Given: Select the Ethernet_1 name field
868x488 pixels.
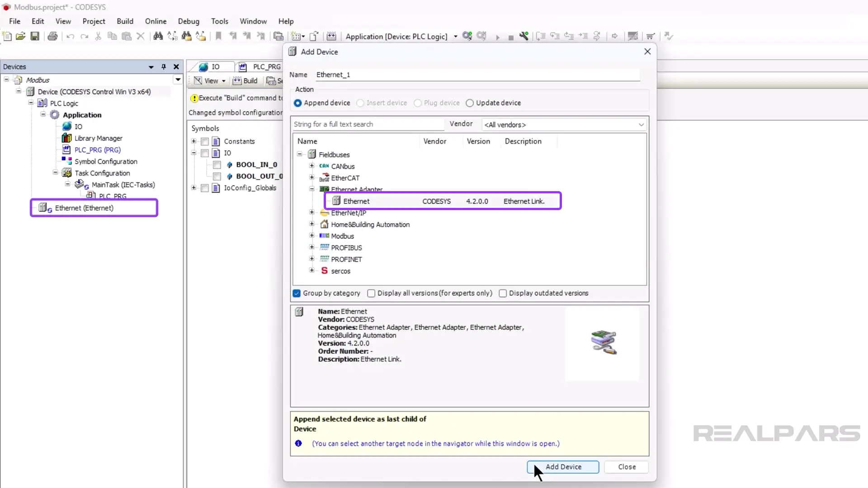Looking at the screenshot, I should 478,75.
